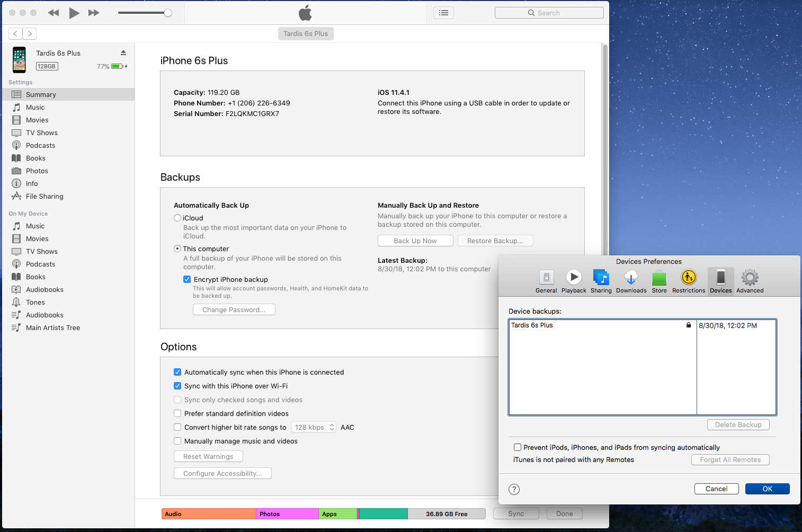The width and height of the screenshot is (802, 532).
Task: Click Back Up Now button
Action: 415,241
